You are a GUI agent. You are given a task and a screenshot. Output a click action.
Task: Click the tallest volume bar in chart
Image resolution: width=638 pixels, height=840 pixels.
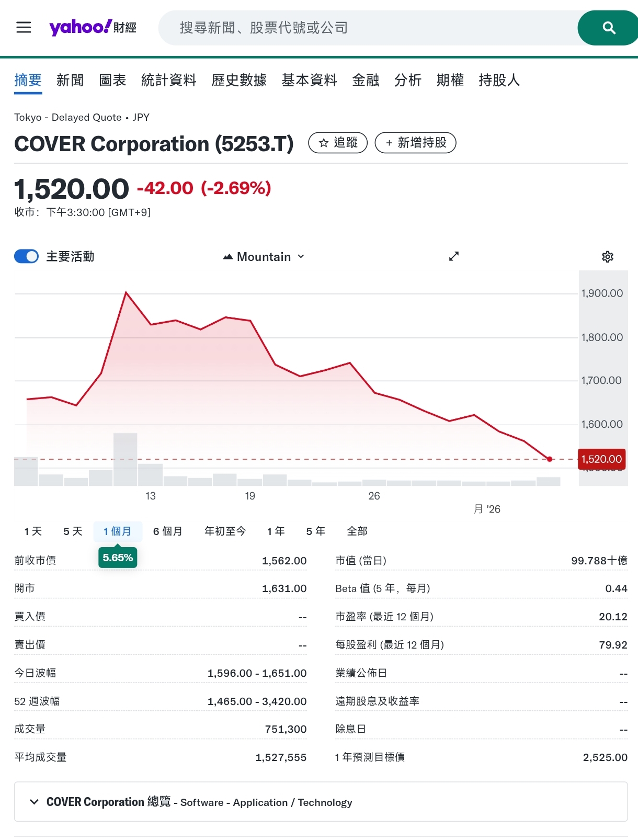pyautogui.click(x=126, y=459)
